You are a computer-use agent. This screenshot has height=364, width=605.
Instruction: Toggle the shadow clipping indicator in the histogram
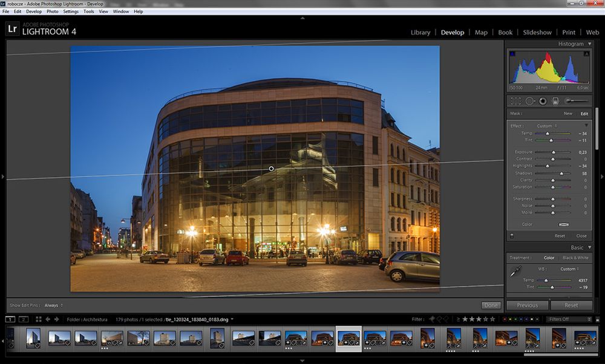click(512, 54)
